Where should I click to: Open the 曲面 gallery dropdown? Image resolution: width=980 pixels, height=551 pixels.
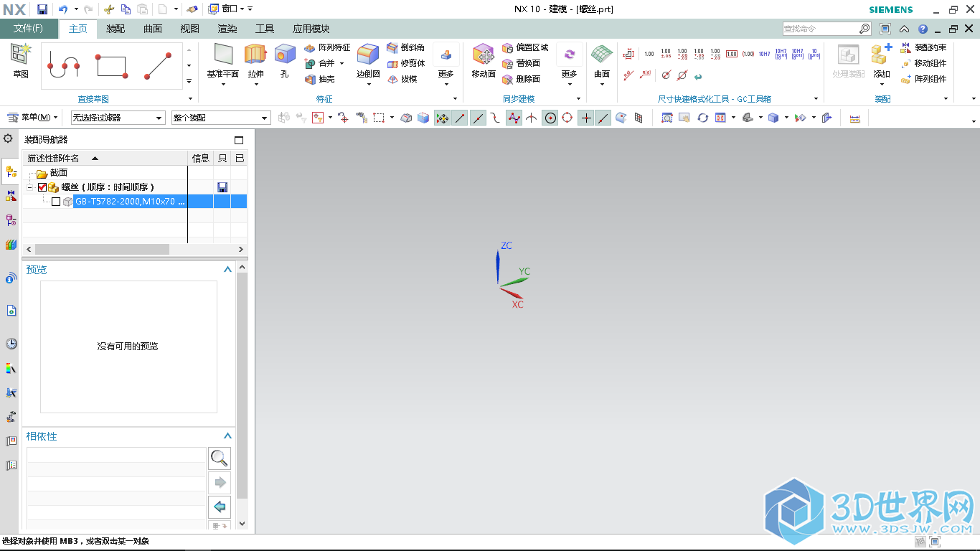click(x=602, y=84)
